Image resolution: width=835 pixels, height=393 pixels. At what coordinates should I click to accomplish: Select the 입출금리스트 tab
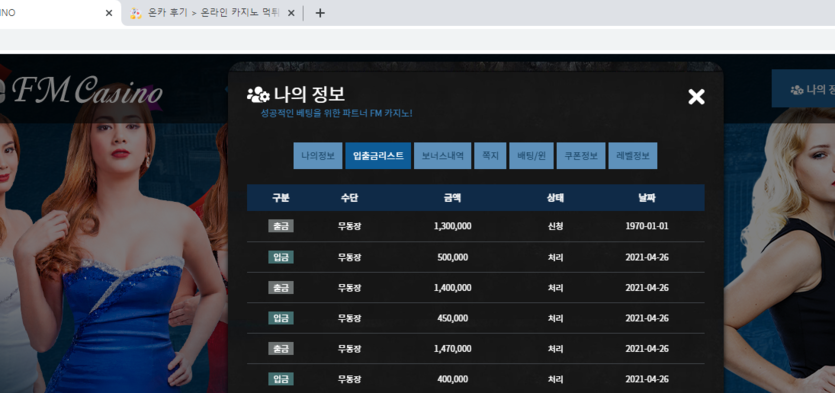click(378, 156)
